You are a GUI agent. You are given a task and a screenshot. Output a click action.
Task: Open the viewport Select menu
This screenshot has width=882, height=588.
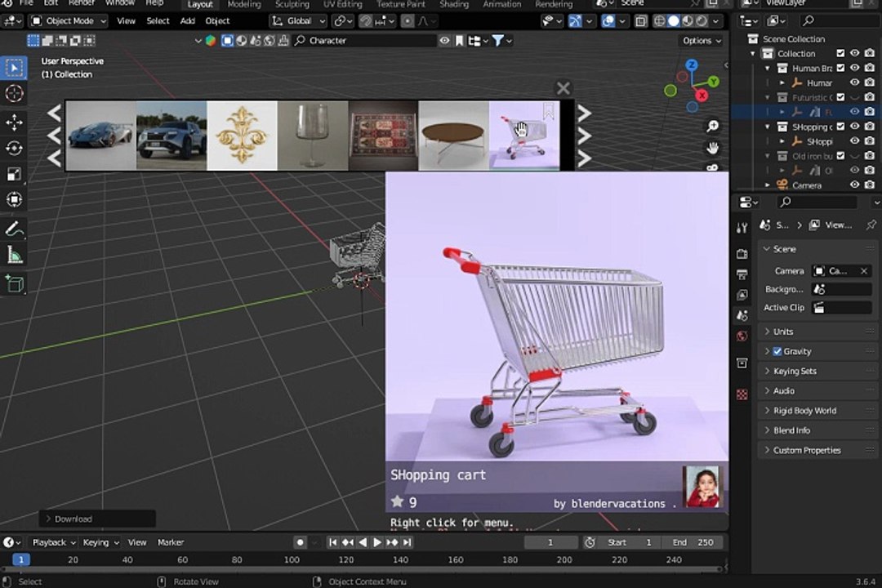(x=158, y=21)
